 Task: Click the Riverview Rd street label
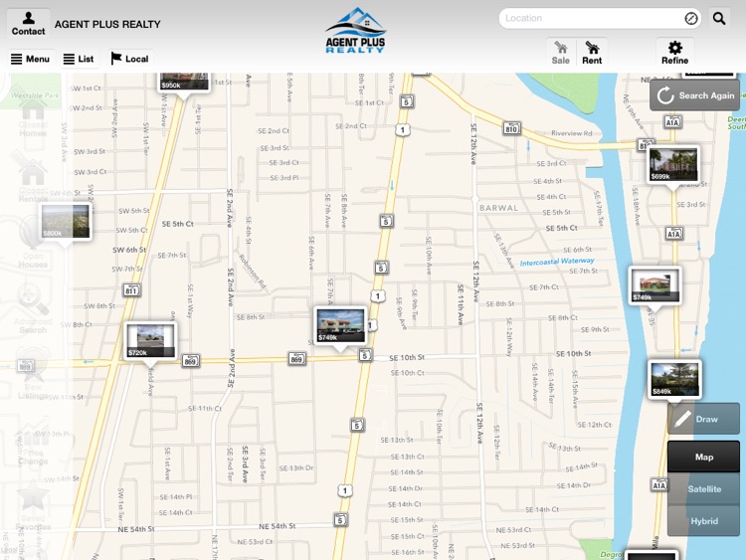coord(571,133)
